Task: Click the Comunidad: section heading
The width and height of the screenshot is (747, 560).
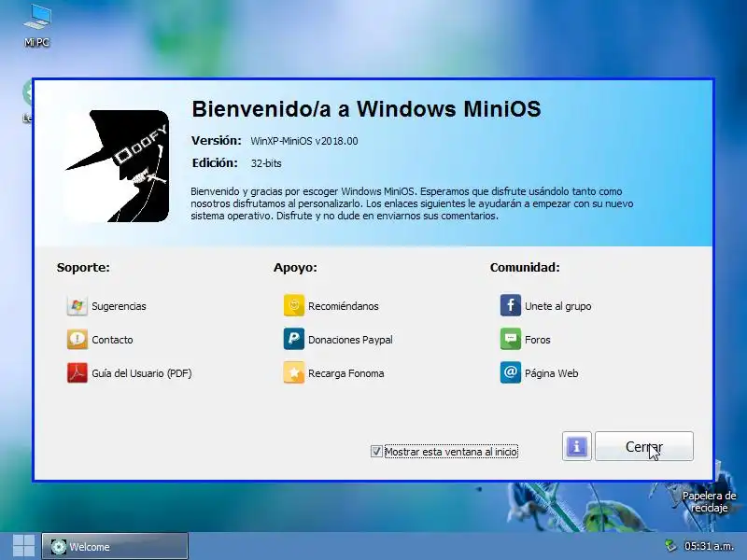Action: click(x=525, y=267)
